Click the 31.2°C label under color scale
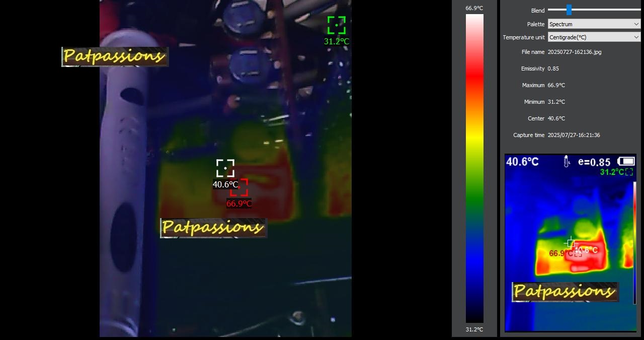644x340 pixels. (474, 329)
